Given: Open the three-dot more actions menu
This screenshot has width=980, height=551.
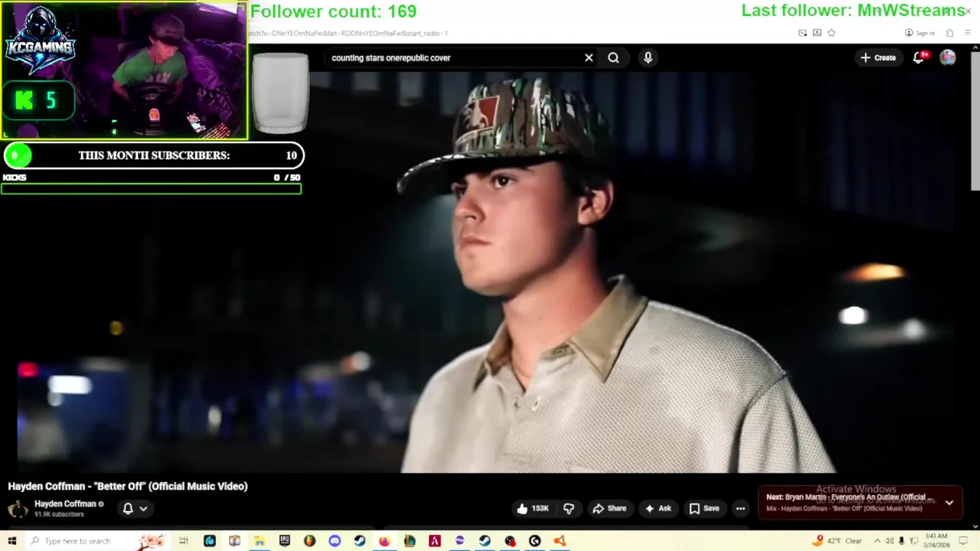Looking at the screenshot, I should click(740, 508).
